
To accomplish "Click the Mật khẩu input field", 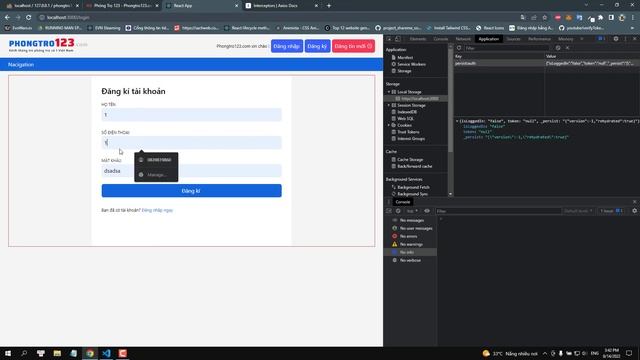I will [x=191, y=171].
